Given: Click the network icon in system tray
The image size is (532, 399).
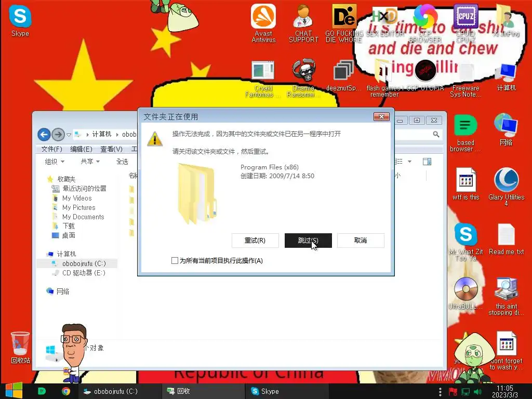Looking at the screenshot, I should coord(465,392).
